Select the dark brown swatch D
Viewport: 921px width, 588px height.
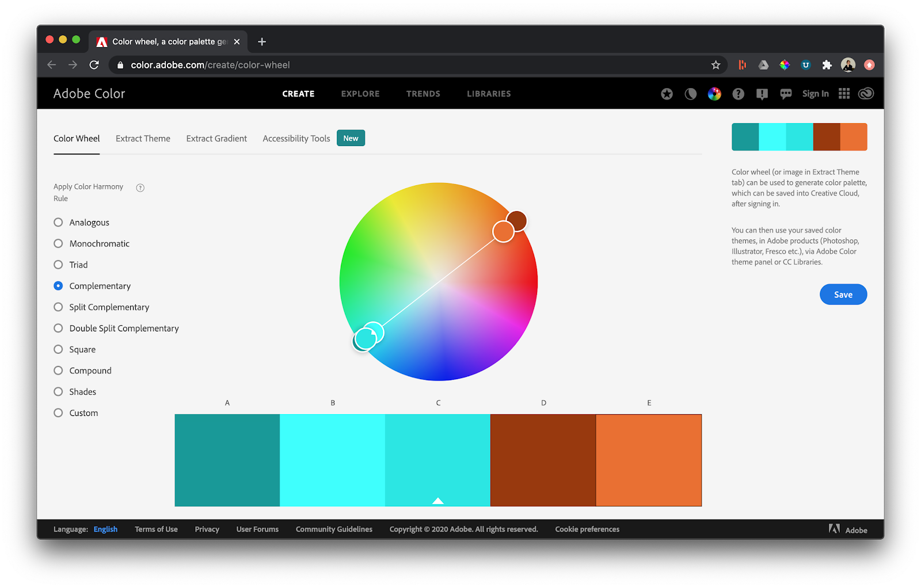[x=543, y=460]
